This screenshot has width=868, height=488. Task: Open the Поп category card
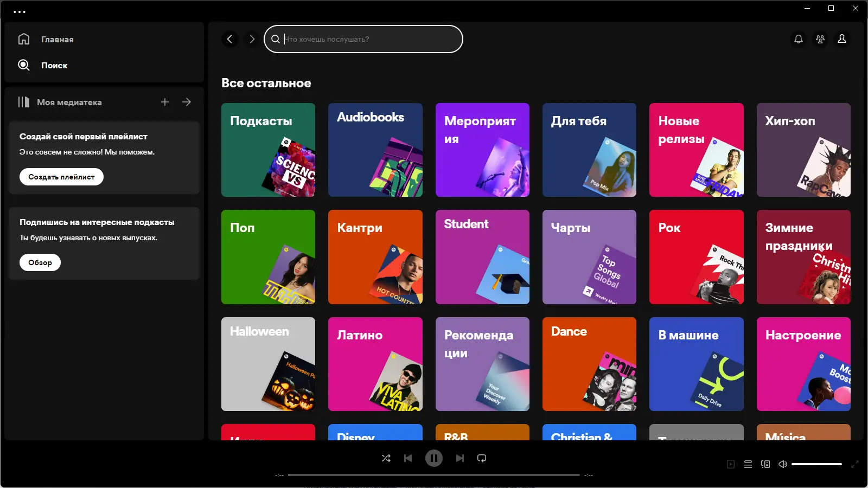[268, 257]
